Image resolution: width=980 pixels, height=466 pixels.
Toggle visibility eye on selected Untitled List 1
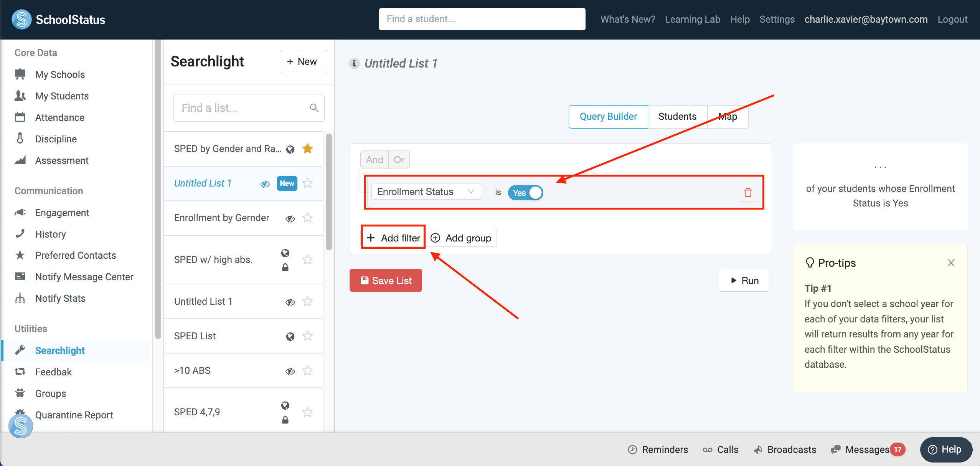pyautogui.click(x=265, y=184)
